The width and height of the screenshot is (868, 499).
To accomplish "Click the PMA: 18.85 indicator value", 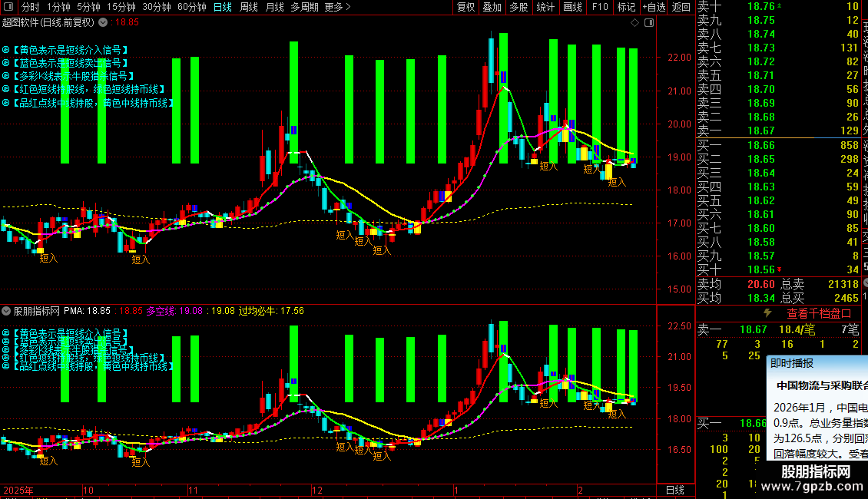I will [87, 311].
